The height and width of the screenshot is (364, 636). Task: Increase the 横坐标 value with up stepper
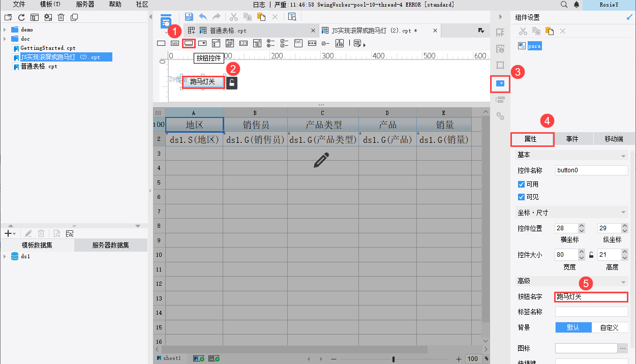point(582,226)
